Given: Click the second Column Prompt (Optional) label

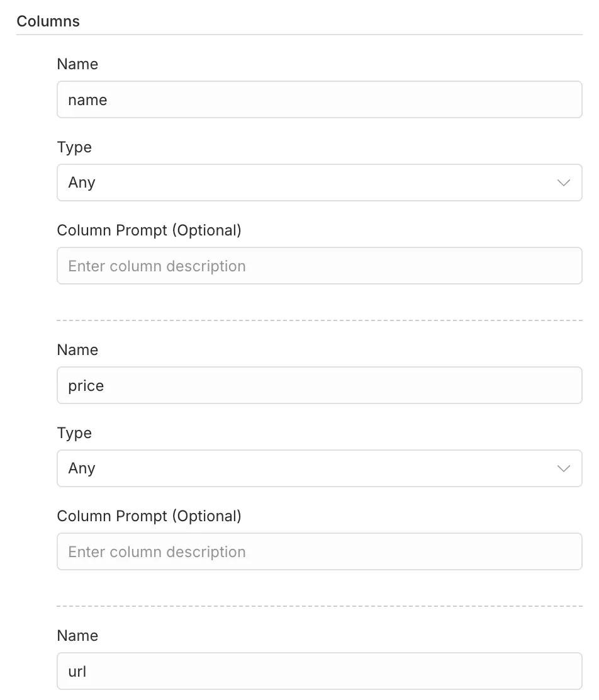Looking at the screenshot, I should 149,516.
